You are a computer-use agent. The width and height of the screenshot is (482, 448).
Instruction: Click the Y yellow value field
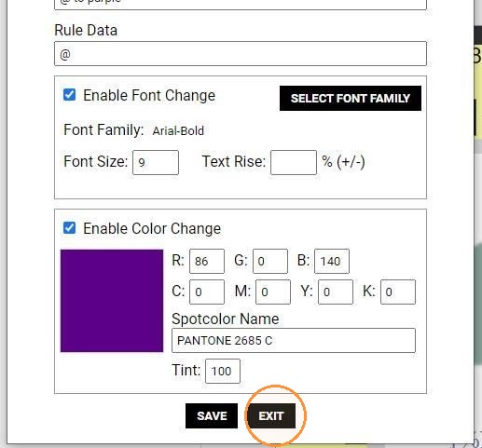[336, 292]
